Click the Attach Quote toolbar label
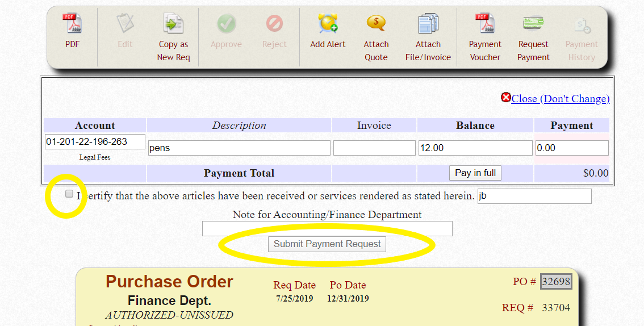Screen dimensions: 644x326 click(x=376, y=51)
